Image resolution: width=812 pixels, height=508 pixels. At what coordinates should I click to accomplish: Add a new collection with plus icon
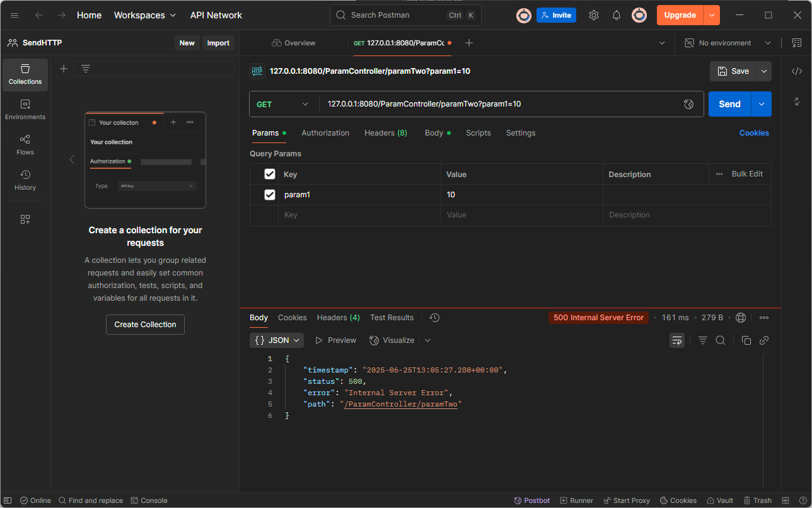[x=64, y=69]
